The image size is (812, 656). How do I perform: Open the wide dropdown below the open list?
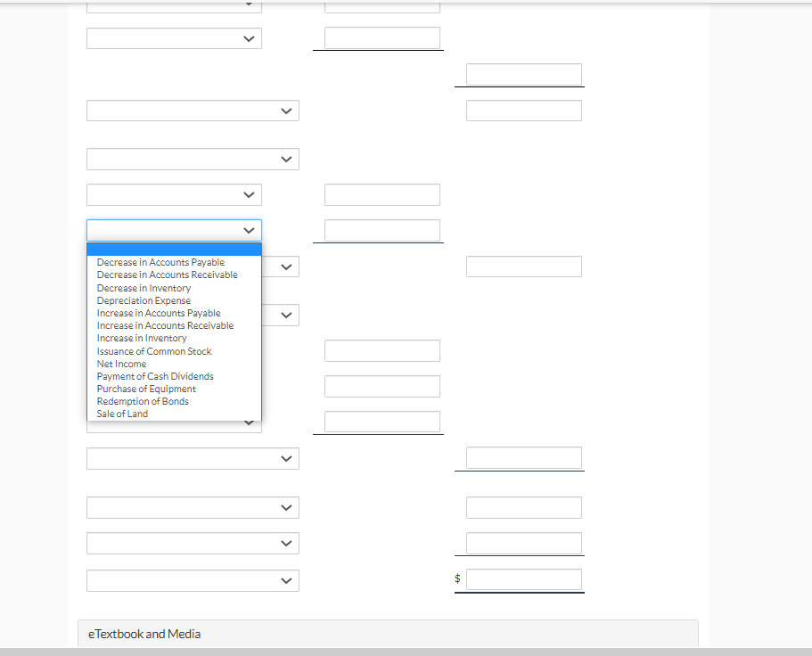(x=193, y=458)
